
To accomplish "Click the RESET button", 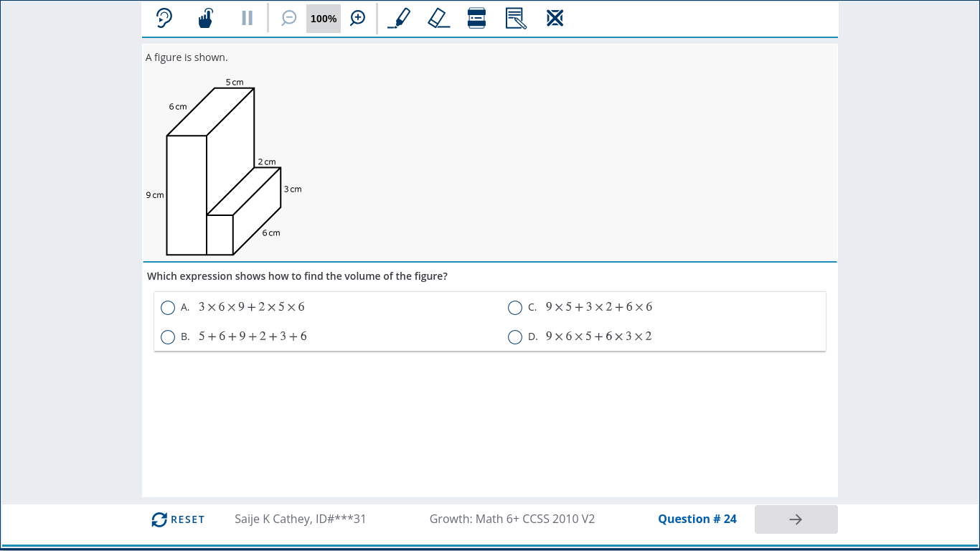I will [178, 519].
